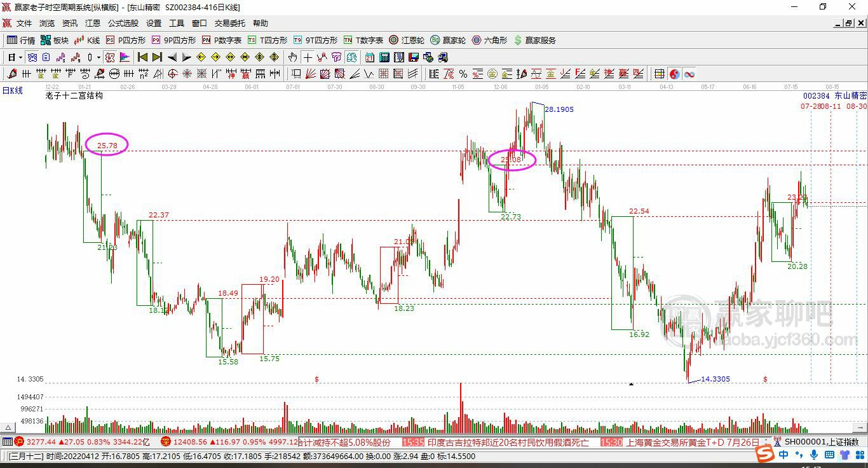The width and height of the screenshot is (868, 468).
Task: Switch to K线 chart view
Action: click(87, 40)
